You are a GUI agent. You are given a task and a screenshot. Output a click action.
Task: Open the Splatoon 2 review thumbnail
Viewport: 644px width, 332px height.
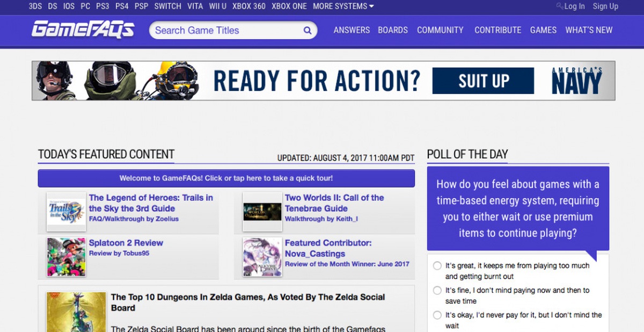pyautogui.click(x=66, y=257)
